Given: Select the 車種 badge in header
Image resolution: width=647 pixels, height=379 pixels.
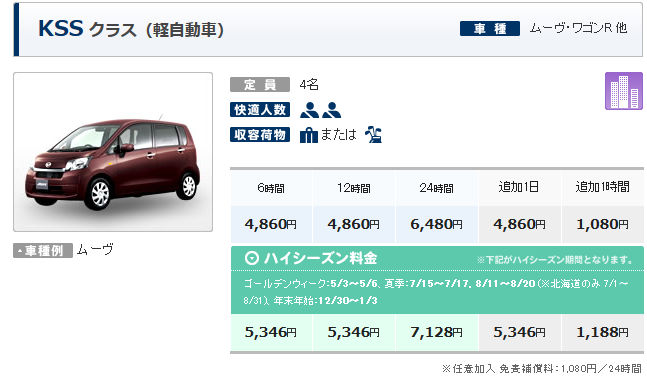Looking at the screenshot, I should 490,28.
